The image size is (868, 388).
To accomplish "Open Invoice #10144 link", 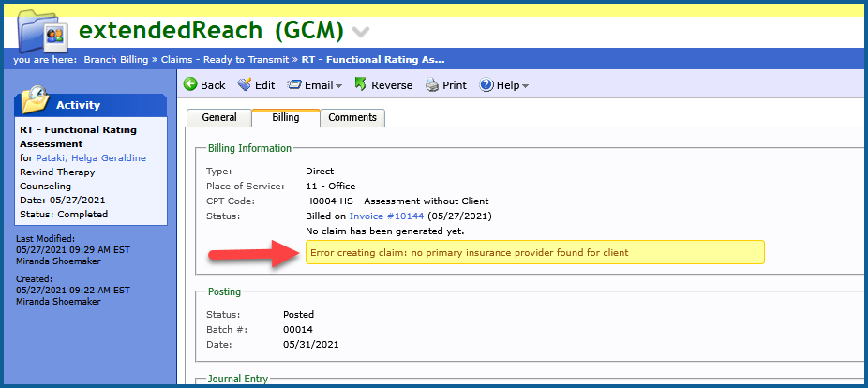I will point(387,216).
